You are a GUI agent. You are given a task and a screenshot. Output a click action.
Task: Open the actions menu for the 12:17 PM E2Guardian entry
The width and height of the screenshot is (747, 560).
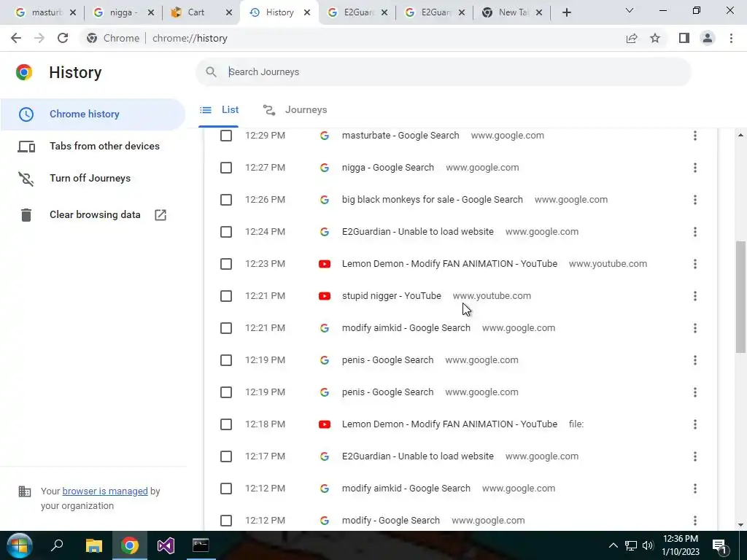[695, 456]
